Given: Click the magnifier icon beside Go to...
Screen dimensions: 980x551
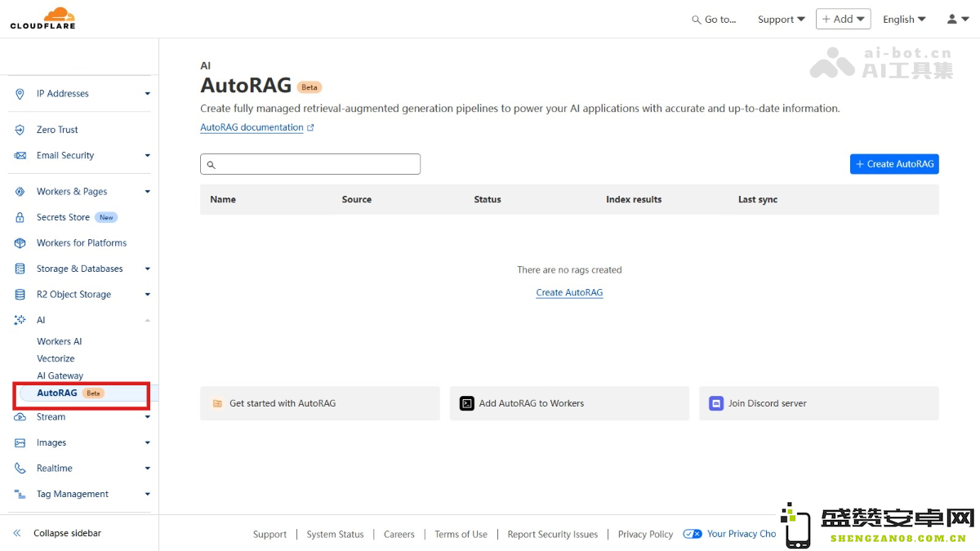Looking at the screenshot, I should [696, 20].
